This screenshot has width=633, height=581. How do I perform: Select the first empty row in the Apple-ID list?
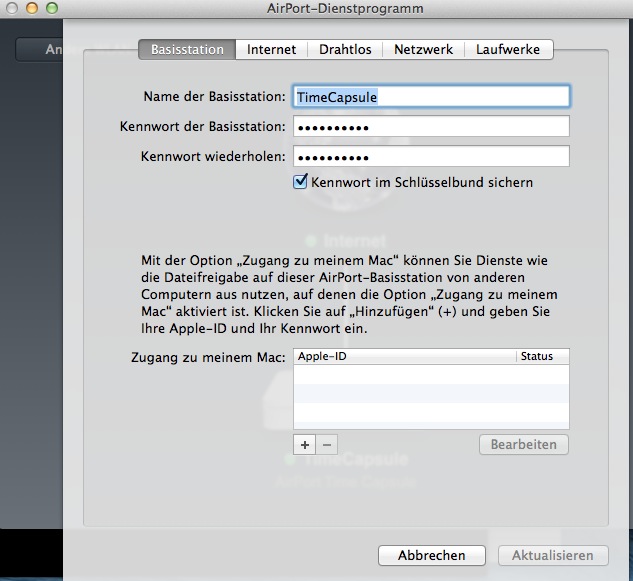pyautogui.click(x=430, y=373)
